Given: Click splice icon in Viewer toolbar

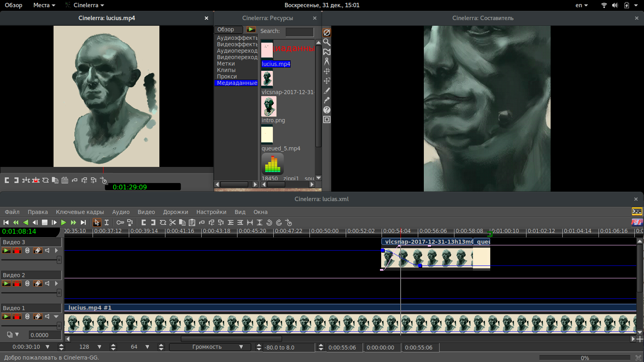Looking at the screenshot, I should click(x=26, y=180).
